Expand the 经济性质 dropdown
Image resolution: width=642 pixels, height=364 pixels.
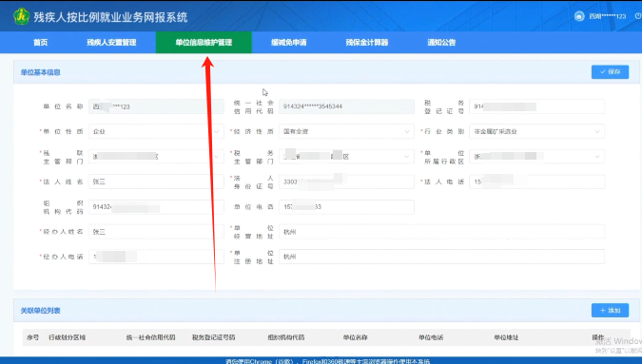346,132
